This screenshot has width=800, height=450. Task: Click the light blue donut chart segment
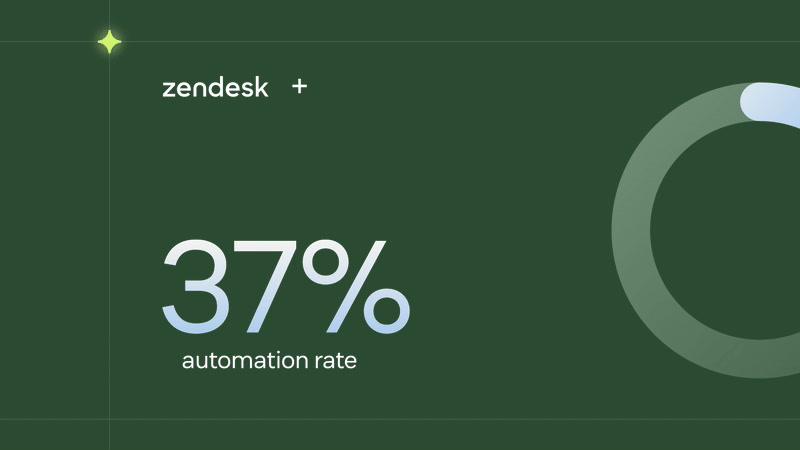tap(770, 103)
